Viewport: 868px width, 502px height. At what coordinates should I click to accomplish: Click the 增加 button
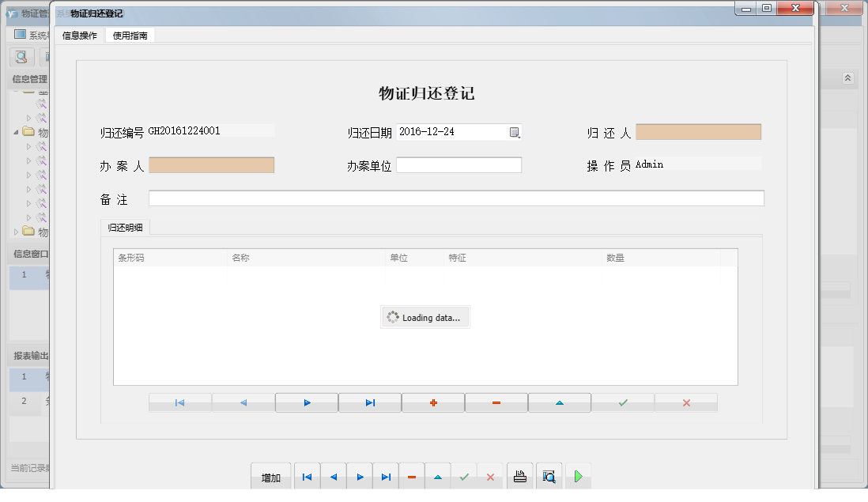271,475
